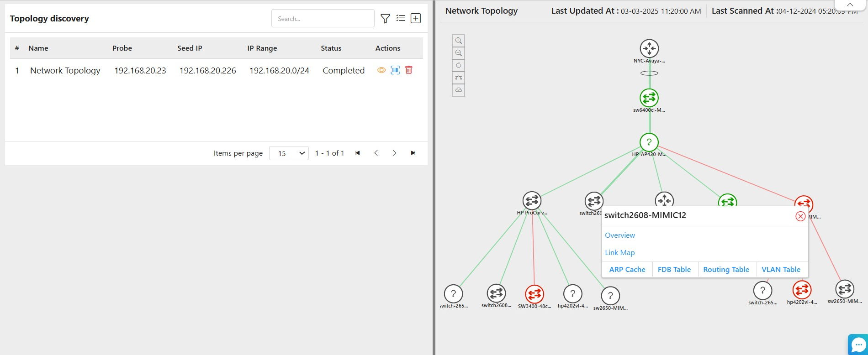
Task: Zoom in on the topology map
Action: (x=458, y=41)
